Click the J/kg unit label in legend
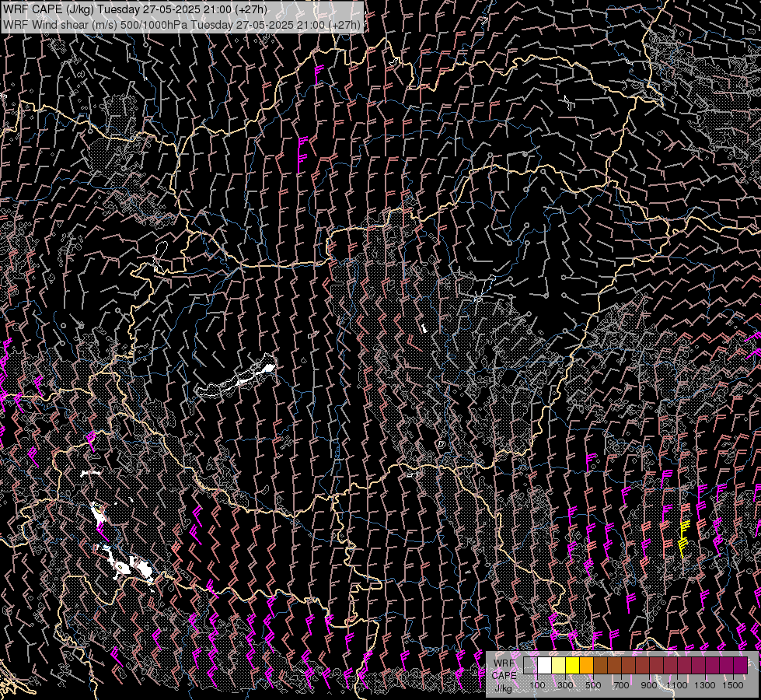Image resolution: width=761 pixels, height=700 pixels. click(x=504, y=688)
